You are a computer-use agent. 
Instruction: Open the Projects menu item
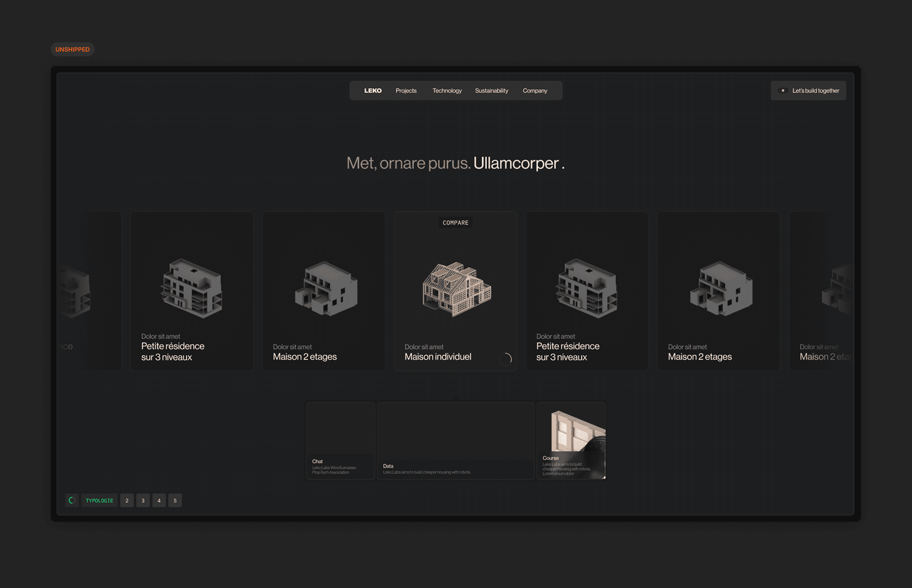[406, 91]
